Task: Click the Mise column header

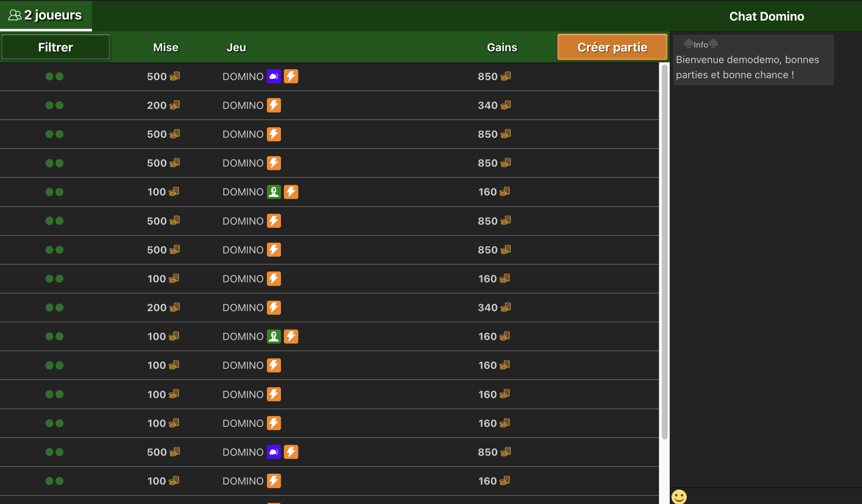Action: (166, 47)
